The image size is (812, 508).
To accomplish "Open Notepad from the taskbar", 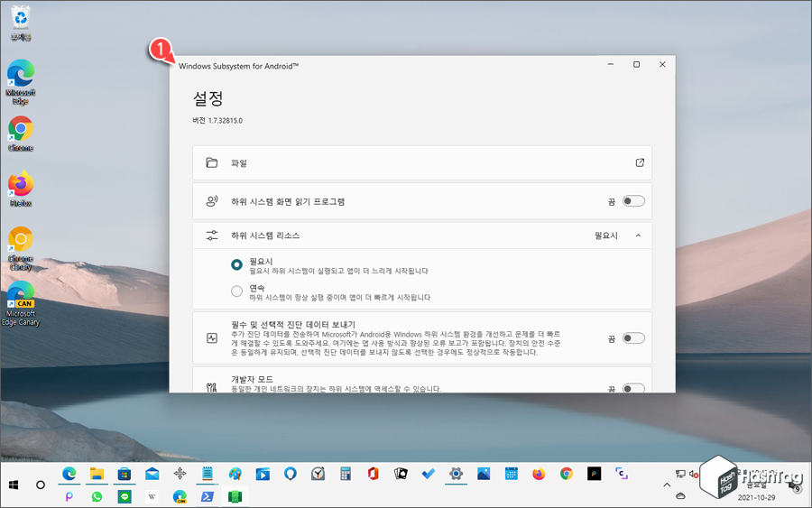I will pyautogui.click(x=208, y=474).
